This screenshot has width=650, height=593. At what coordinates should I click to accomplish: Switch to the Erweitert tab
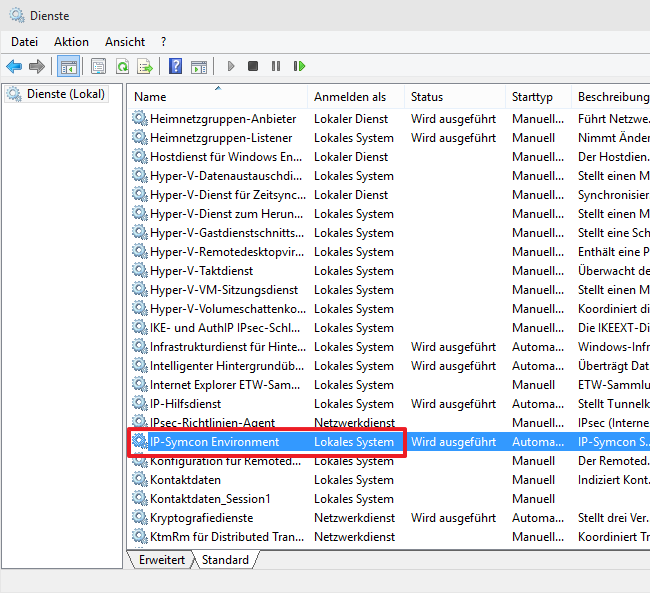(x=161, y=560)
